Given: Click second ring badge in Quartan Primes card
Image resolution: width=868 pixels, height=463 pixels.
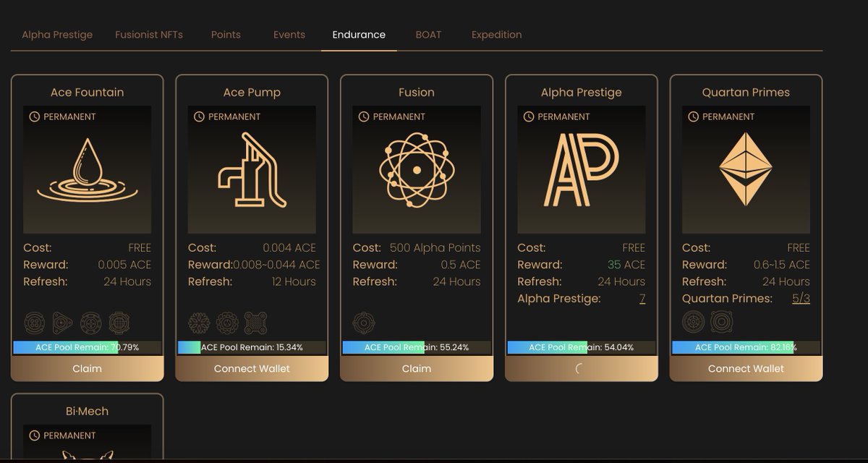Looking at the screenshot, I should point(721,322).
